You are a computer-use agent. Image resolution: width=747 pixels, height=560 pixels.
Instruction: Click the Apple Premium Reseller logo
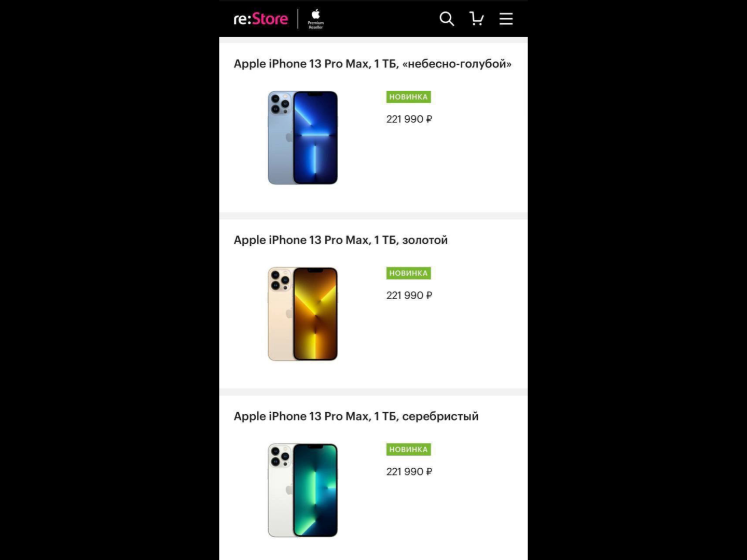point(315,19)
